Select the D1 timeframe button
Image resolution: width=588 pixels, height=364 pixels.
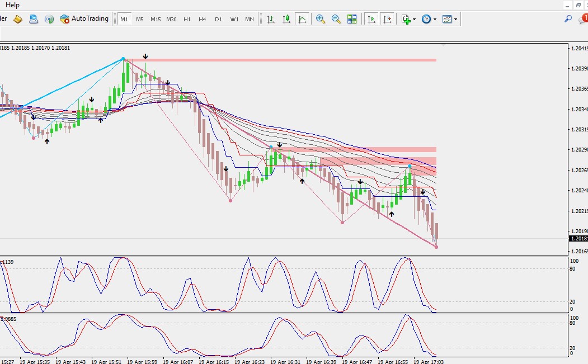click(x=218, y=19)
